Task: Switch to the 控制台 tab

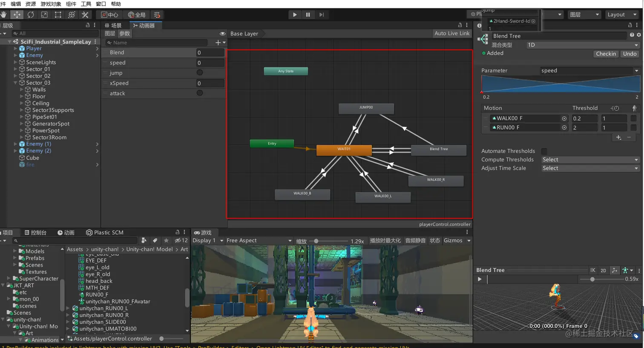Action: point(35,233)
